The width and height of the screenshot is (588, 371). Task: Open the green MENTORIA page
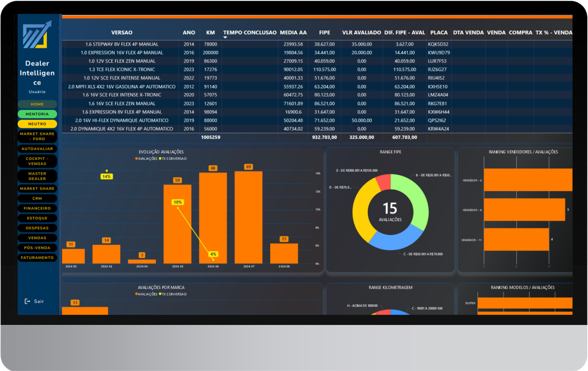(37, 114)
